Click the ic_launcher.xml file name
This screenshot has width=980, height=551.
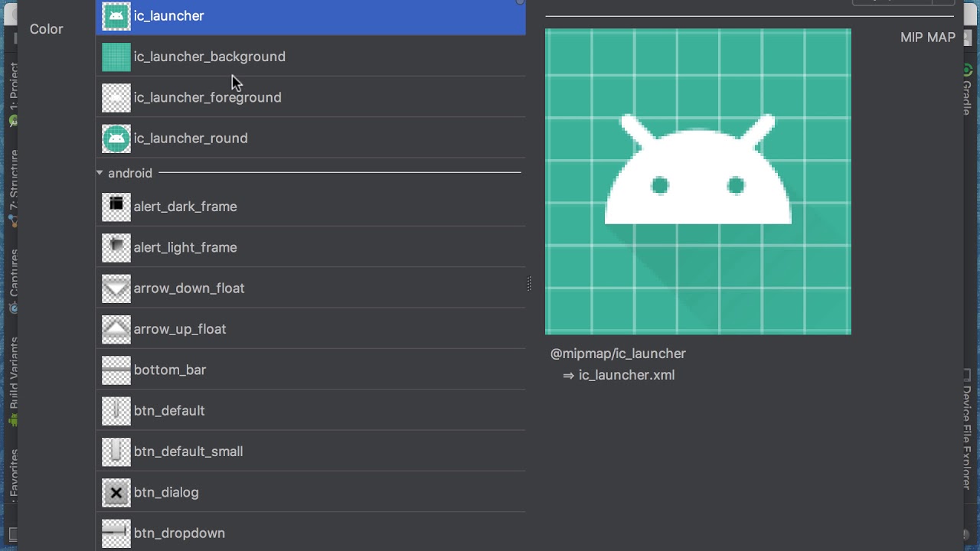point(626,375)
